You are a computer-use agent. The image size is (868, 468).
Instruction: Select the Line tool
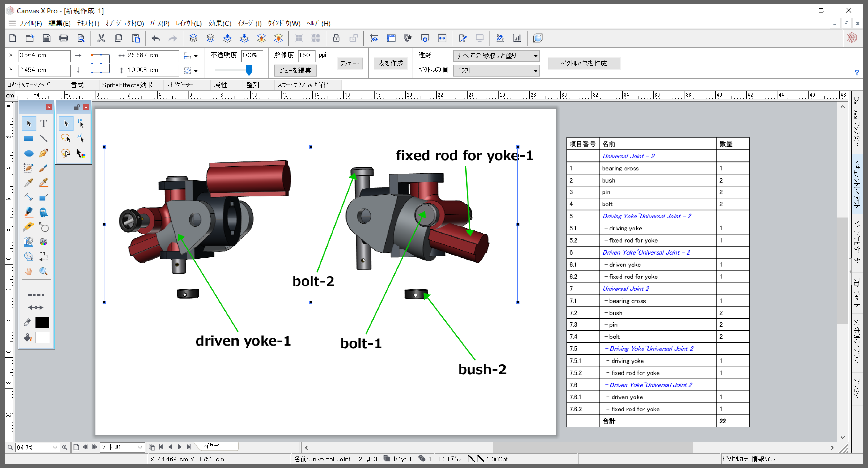click(x=43, y=138)
